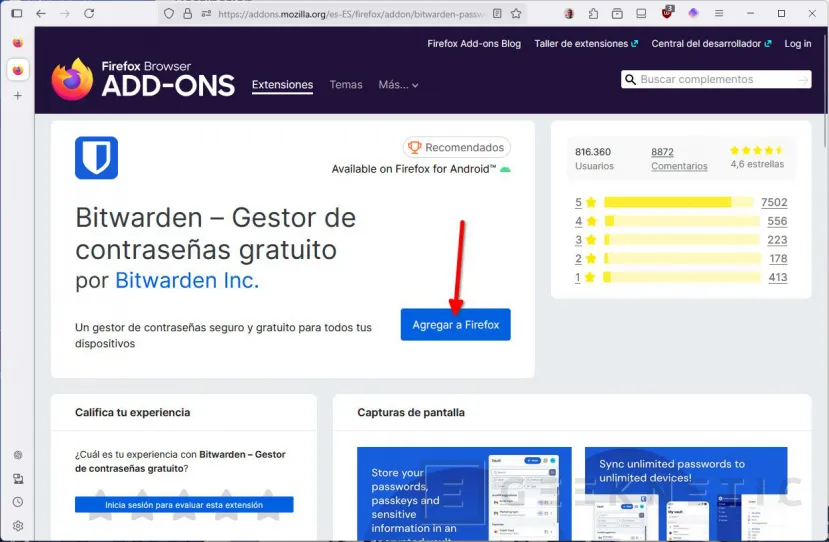Open the Firefox hamburger menu

(x=719, y=13)
